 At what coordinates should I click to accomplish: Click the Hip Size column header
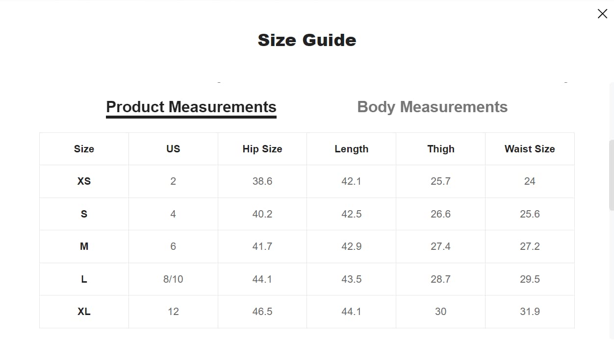[x=262, y=149]
